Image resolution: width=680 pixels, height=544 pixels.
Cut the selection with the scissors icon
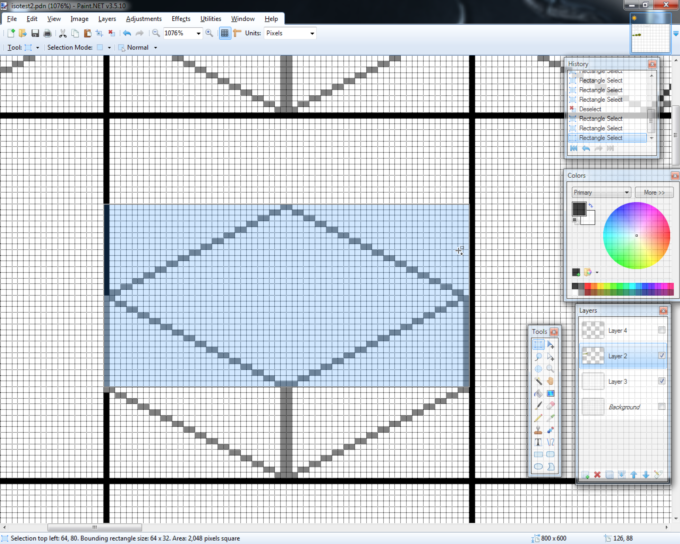[x=63, y=33]
